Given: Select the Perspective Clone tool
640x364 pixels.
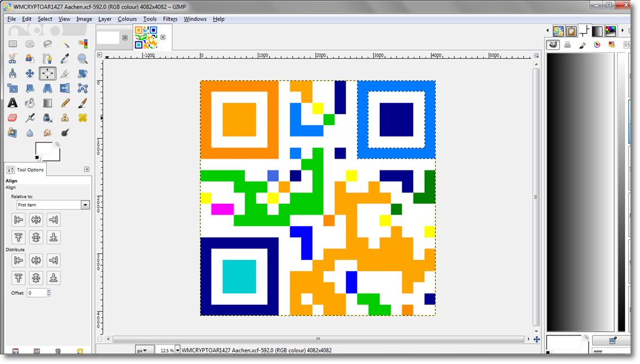Looking at the screenshot, I should [x=12, y=133].
